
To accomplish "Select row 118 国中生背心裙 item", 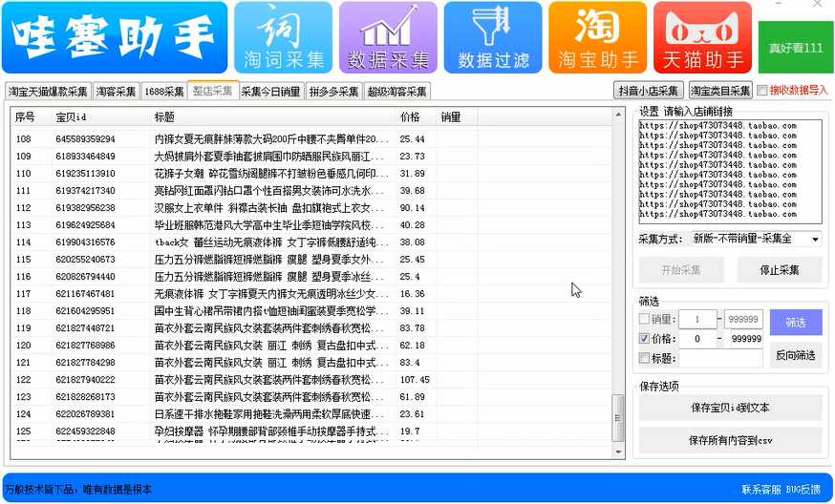I will point(311,311).
